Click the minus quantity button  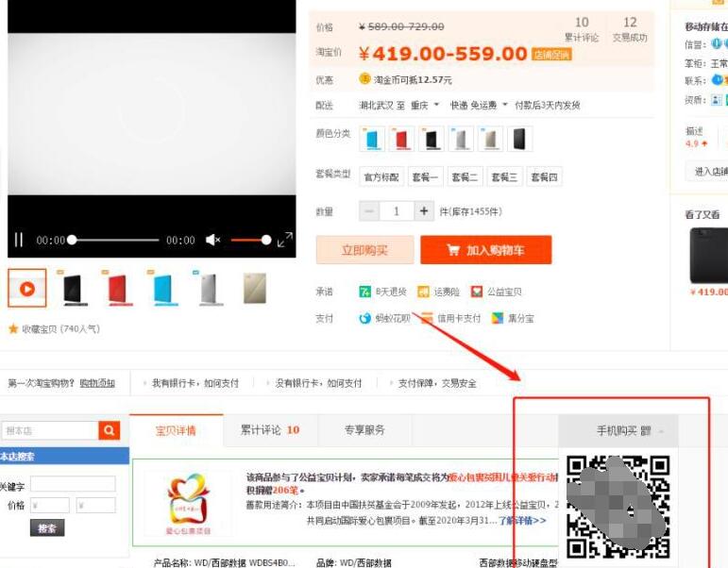point(370,211)
